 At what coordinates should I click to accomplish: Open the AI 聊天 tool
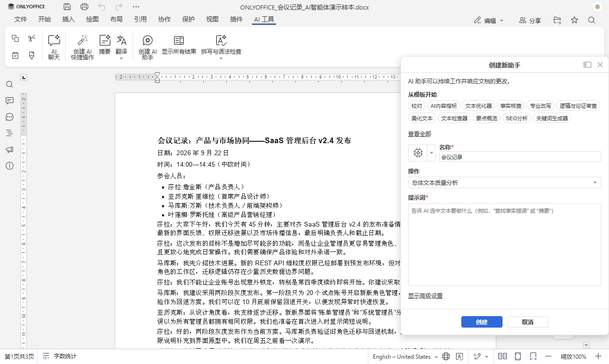[x=54, y=47]
